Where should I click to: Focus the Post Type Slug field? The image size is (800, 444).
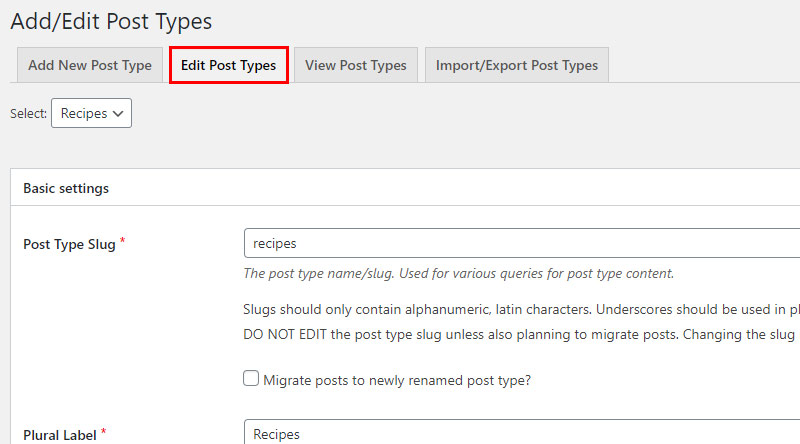click(522, 243)
